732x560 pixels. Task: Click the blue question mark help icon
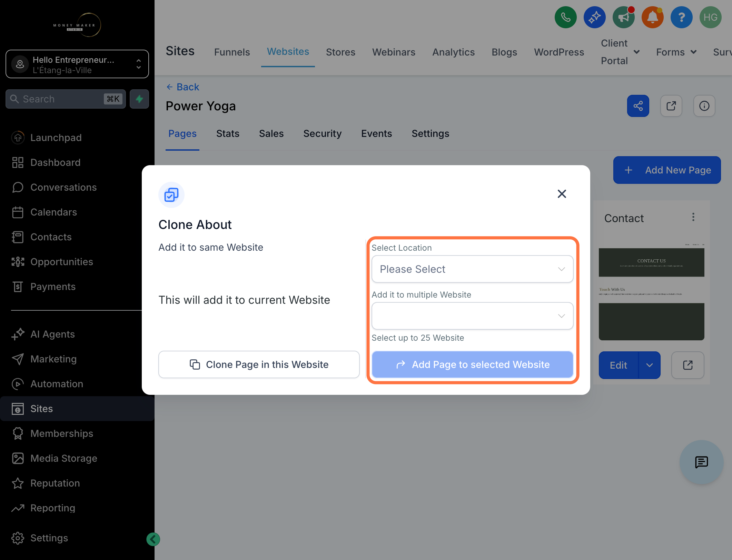(681, 17)
